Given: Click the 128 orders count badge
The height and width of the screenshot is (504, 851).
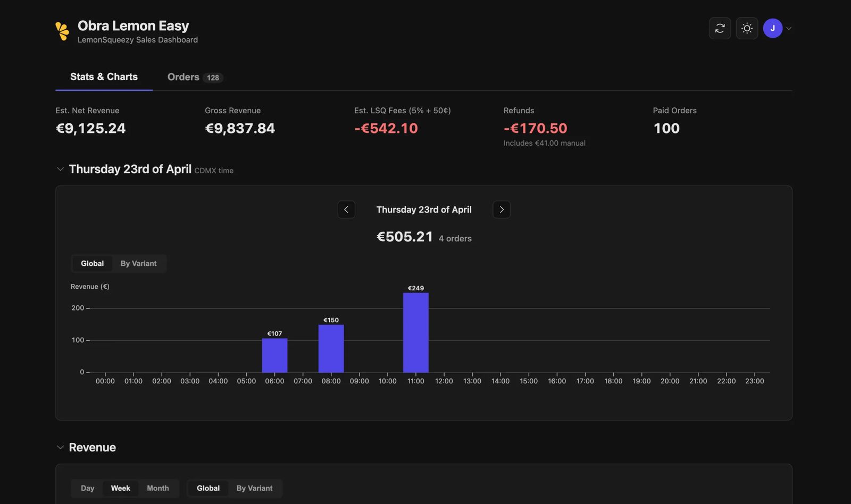Looking at the screenshot, I should tap(213, 78).
